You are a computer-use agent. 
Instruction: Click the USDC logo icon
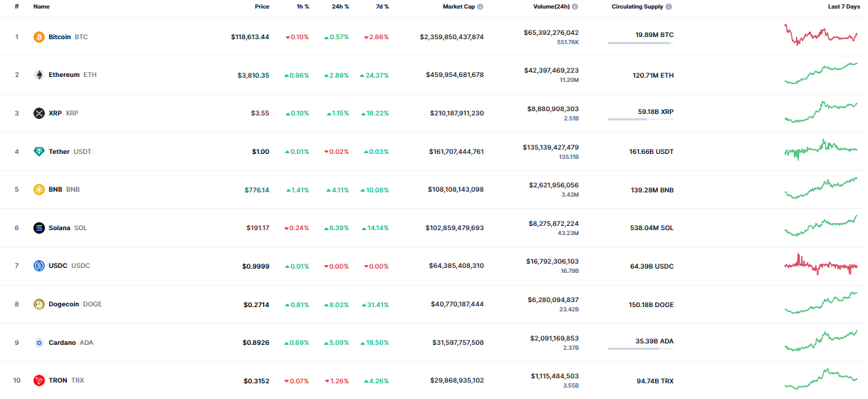(38, 266)
